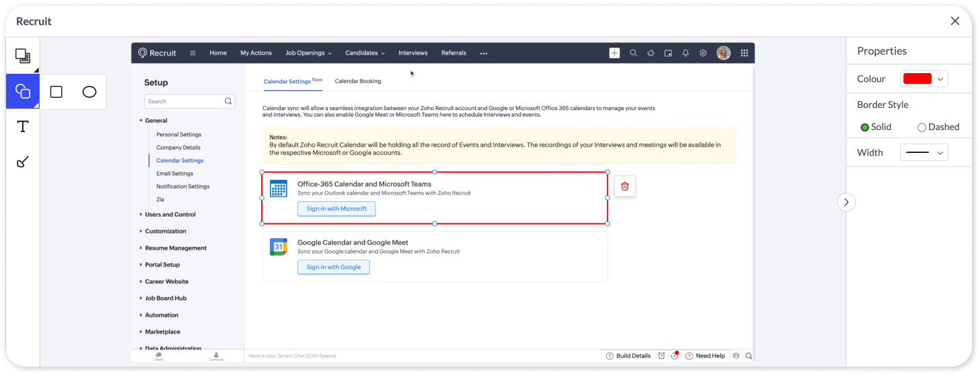This screenshot has width=980, height=375.
Task: Open the notifications bell
Action: tap(685, 53)
